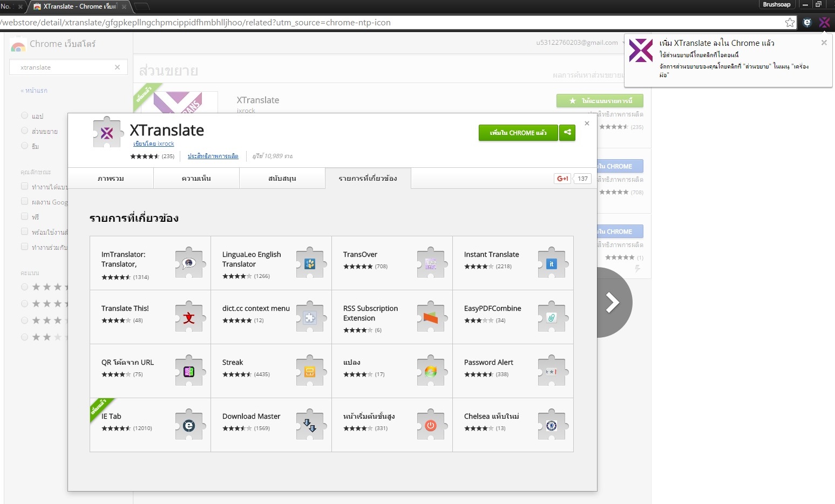Toggle the ฟรี checkbox

click(x=24, y=216)
